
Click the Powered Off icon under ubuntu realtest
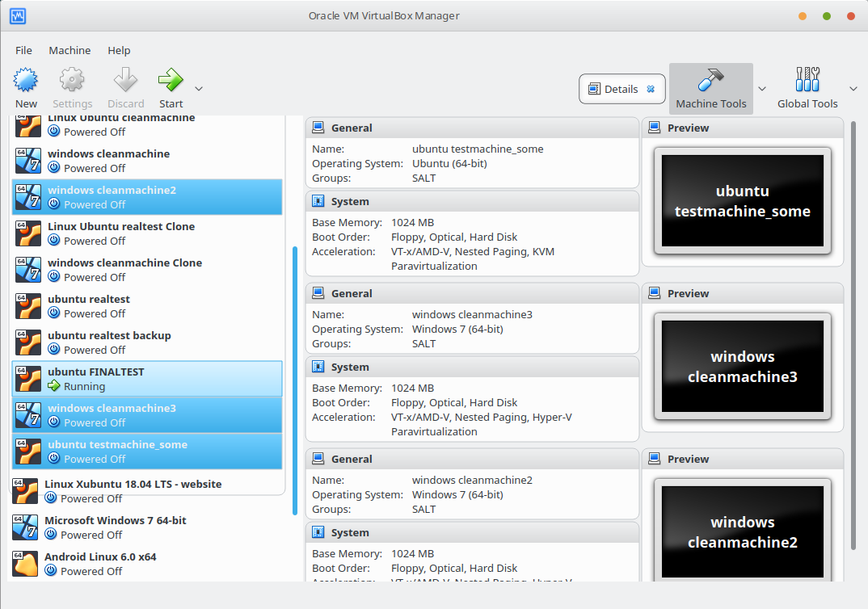point(53,313)
